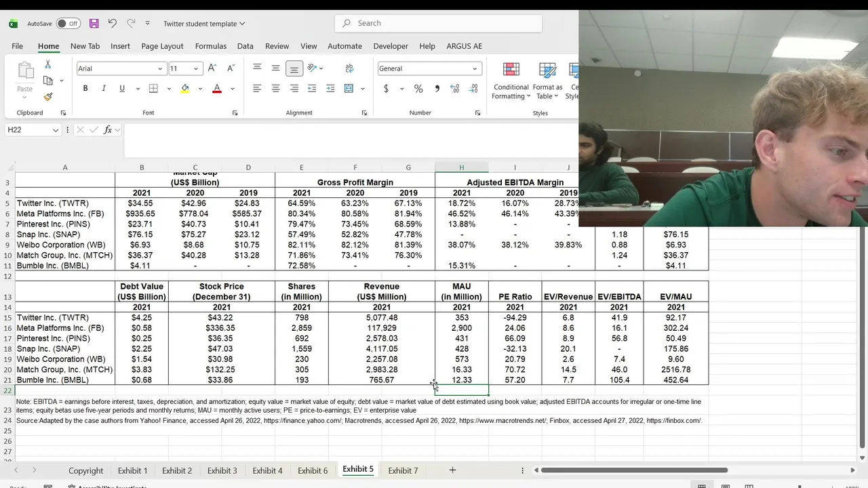
Task: Increase font size
Action: point(212,68)
